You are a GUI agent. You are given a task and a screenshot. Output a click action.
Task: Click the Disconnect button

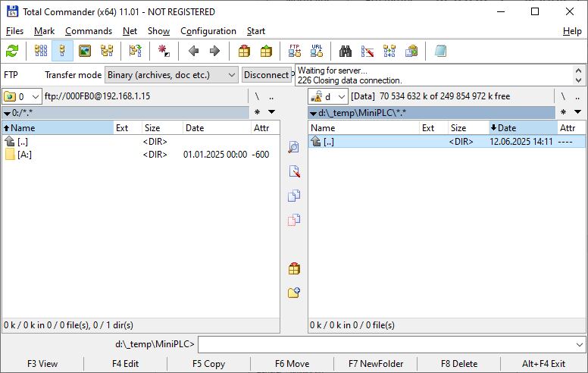266,75
